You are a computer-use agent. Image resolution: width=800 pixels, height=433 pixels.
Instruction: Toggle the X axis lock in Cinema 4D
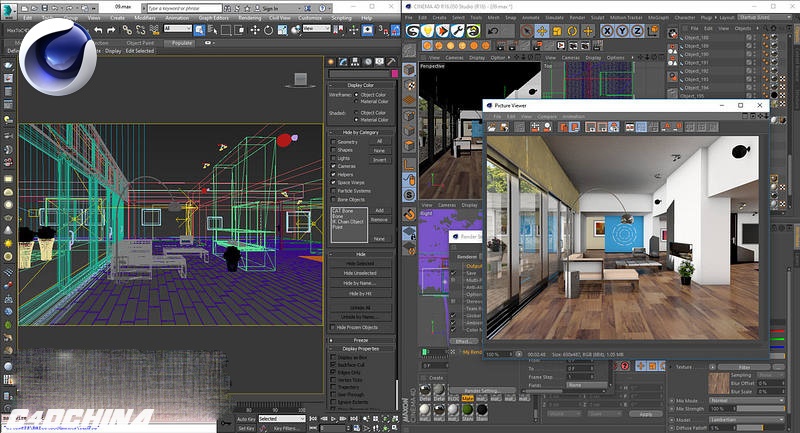[x=607, y=31]
